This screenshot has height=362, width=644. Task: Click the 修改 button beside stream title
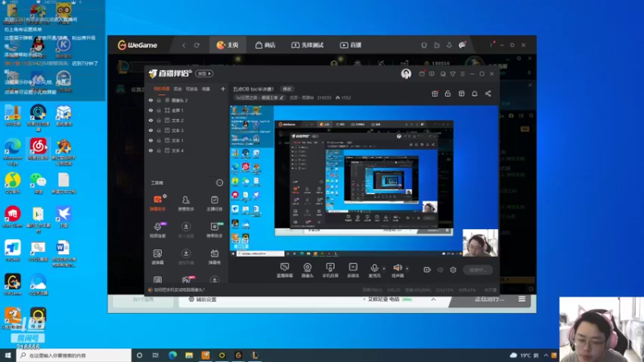tap(287, 89)
